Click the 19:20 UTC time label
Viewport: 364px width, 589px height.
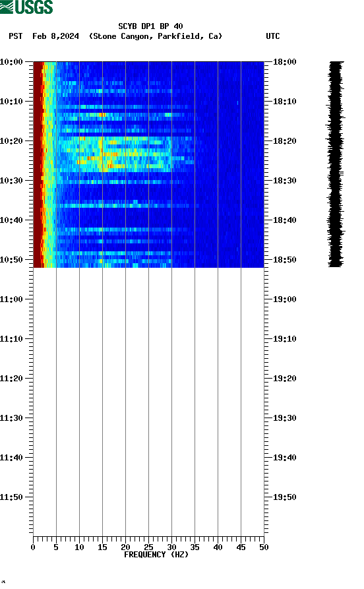(285, 379)
